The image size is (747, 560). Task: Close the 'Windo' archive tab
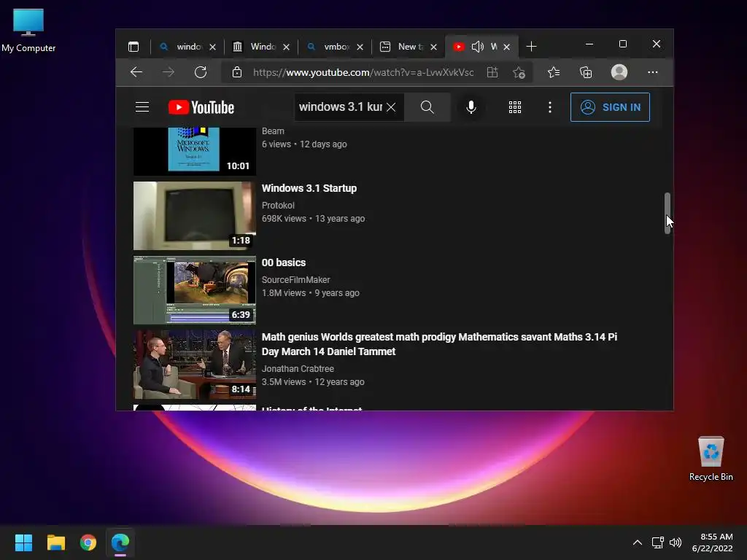(x=286, y=47)
